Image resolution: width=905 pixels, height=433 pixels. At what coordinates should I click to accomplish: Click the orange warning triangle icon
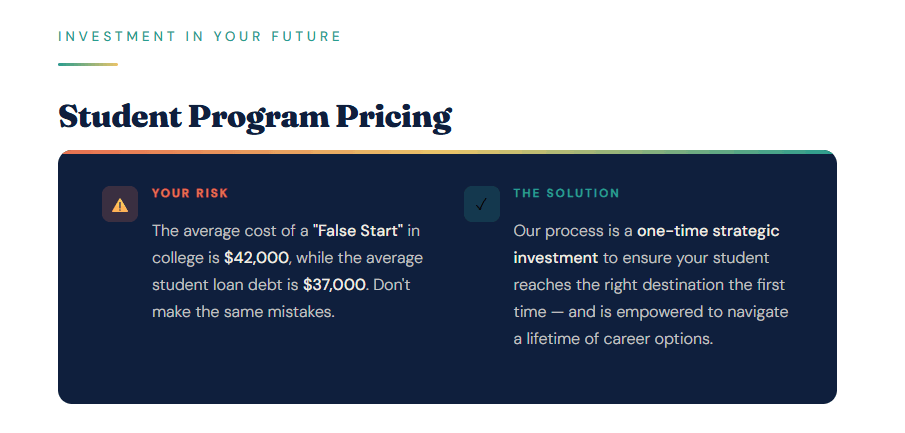pos(120,204)
